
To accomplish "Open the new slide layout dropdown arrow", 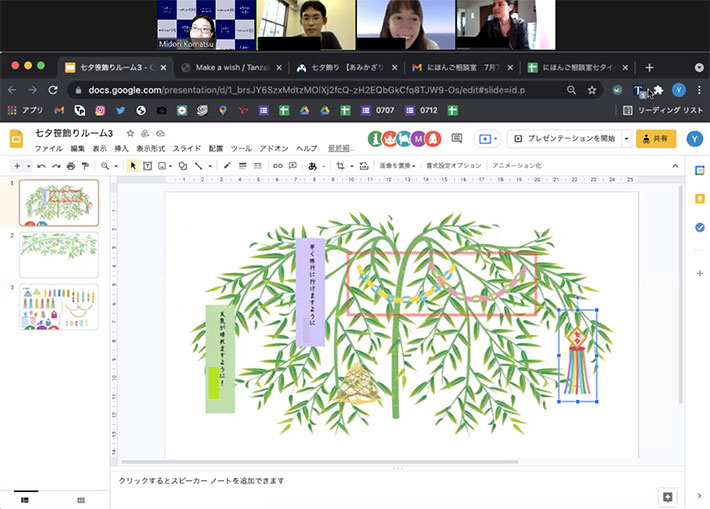I will coord(27,166).
